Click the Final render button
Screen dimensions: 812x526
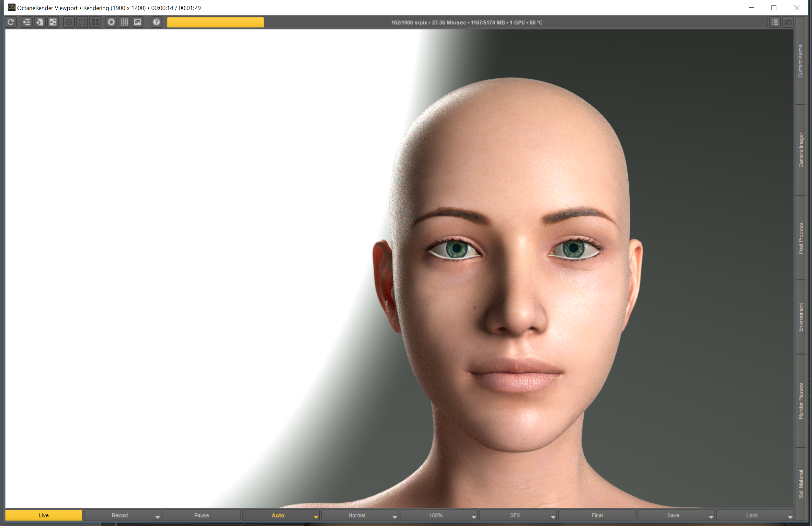click(597, 515)
